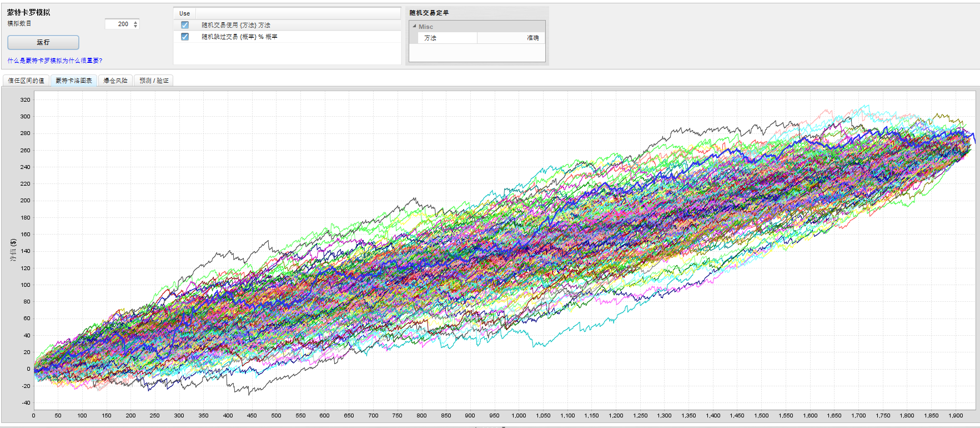This screenshot has width=980, height=428.
Task: Click the 随机交易定单 panel title
Action: coord(429,13)
